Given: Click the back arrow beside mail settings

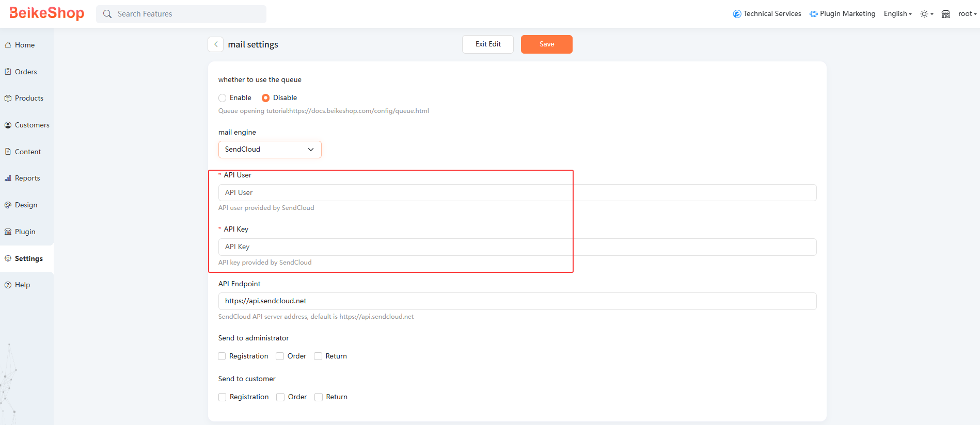Looking at the screenshot, I should 216,44.
